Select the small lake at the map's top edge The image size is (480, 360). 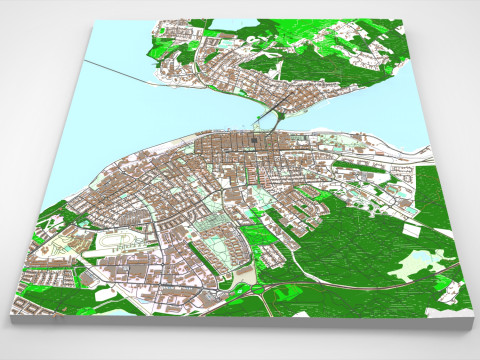click(x=235, y=25)
